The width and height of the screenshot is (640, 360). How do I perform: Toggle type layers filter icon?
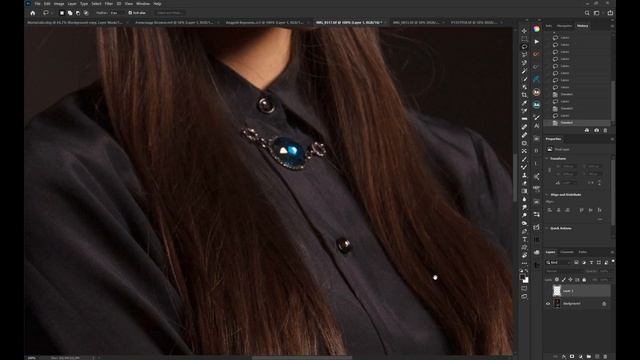point(591,262)
